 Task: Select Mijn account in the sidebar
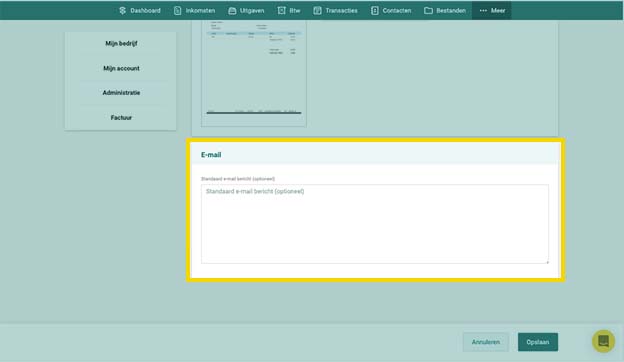[121, 68]
